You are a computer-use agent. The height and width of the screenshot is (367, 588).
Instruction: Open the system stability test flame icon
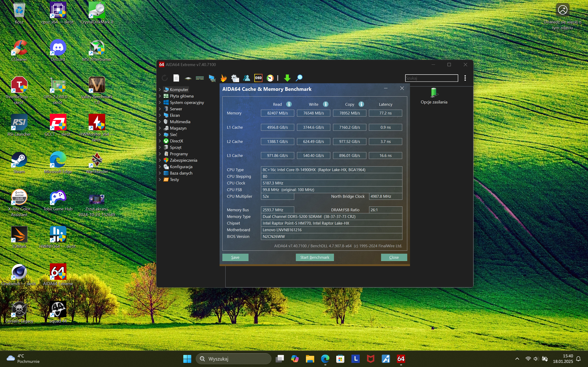point(223,78)
